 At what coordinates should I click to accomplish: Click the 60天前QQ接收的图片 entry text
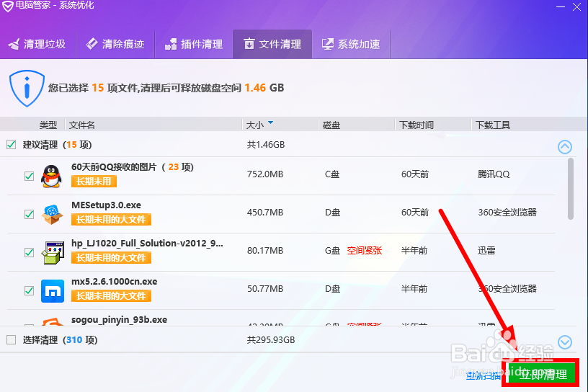pyautogui.click(x=133, y=167)
